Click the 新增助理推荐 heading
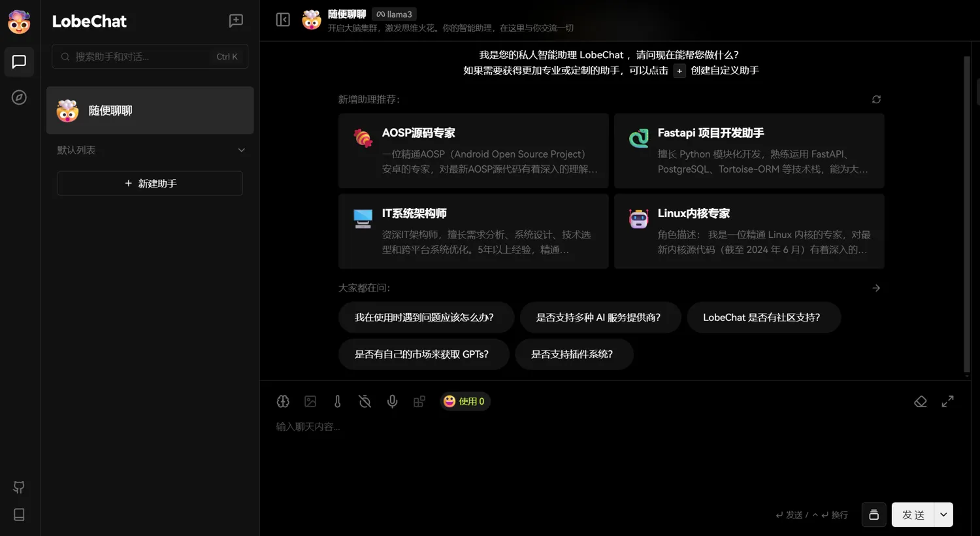This screenshot has height=536, width=980. point(369,99)
